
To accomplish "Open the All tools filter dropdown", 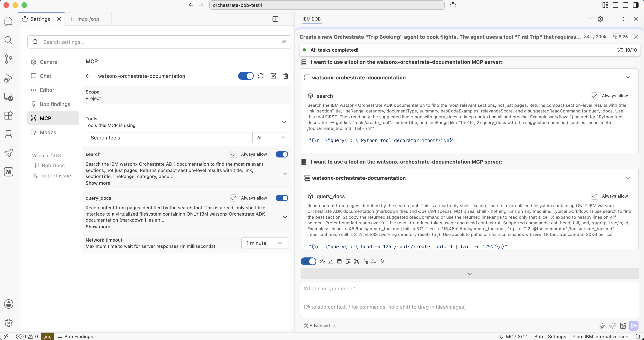I will 272,137.
